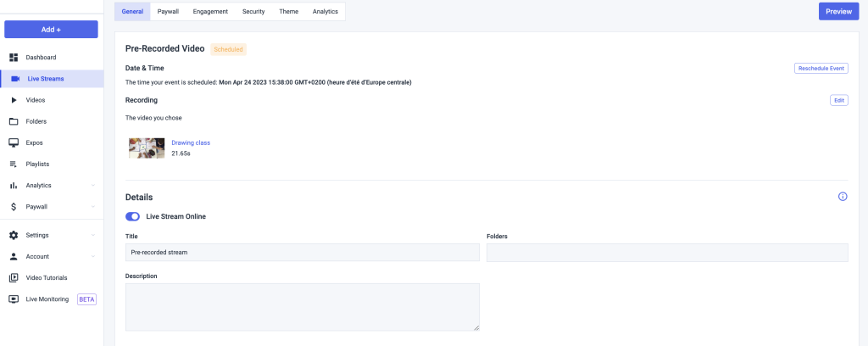Image resolution: width=868 pixels, height=346 pixels.
Task: Select the Videos play icon
Action: pyautogui.click(x=14, y=100)
